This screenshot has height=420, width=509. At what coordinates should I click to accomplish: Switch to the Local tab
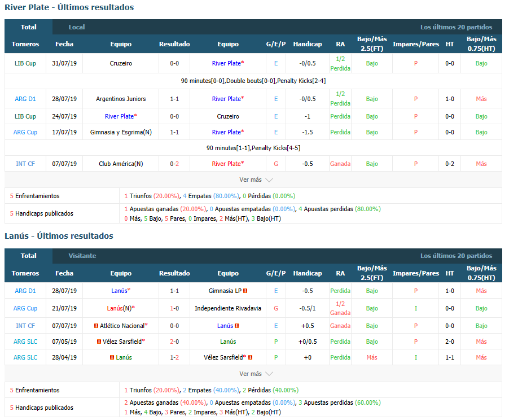pos(77,27)
